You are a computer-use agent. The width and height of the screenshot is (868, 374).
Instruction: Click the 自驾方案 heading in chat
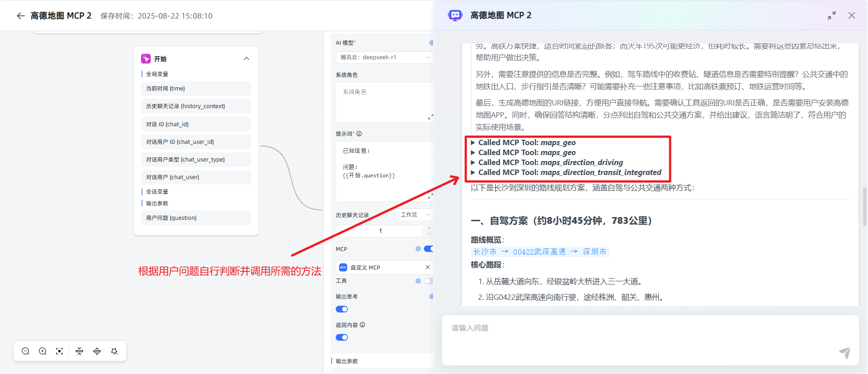pos(561,221)
